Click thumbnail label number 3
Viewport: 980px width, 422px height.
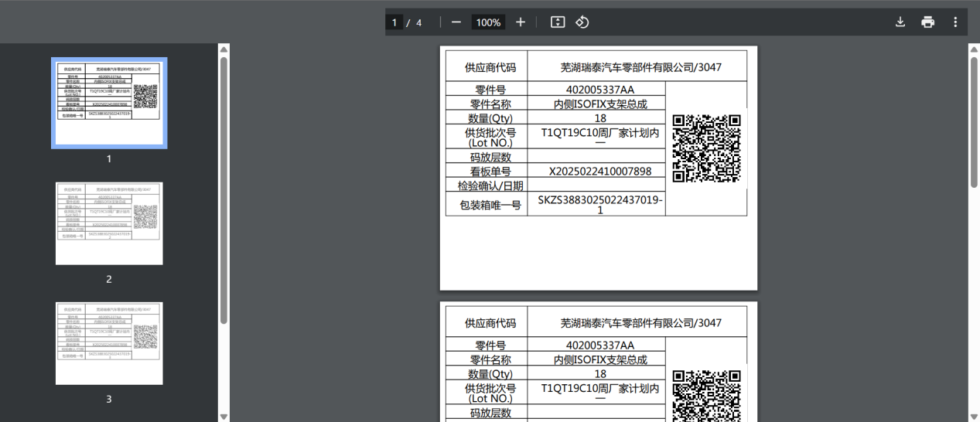(x=109, y=399)
